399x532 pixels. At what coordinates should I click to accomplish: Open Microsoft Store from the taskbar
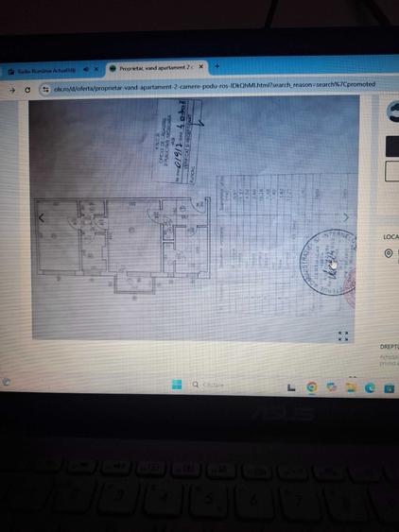click(x=390, y=387)
